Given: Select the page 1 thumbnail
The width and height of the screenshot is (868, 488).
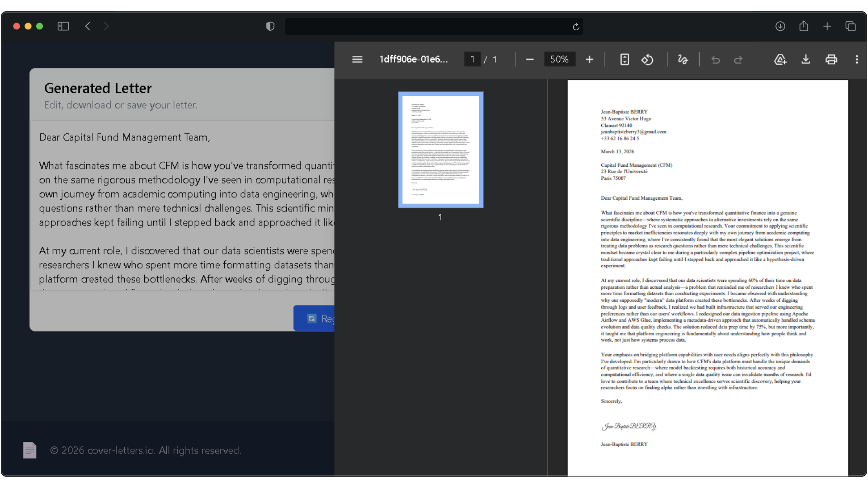Looking at the screenshot, I should pos(440,149).
